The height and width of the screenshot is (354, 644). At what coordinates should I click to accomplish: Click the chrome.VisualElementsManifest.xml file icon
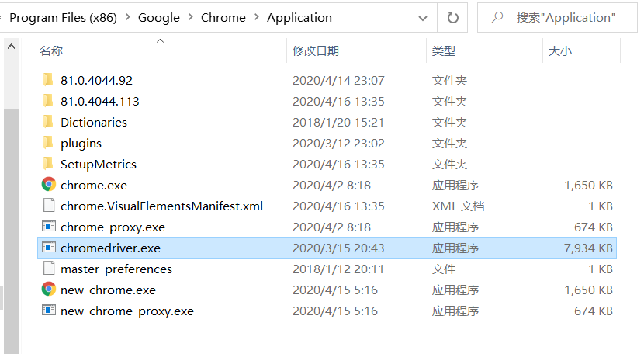click(x=49, y=205)
